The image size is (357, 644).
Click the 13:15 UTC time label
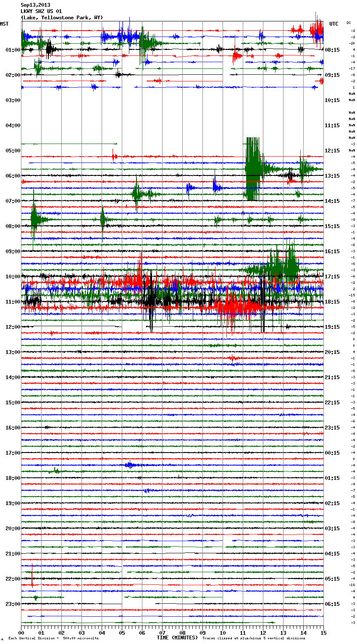click(332, 176)
